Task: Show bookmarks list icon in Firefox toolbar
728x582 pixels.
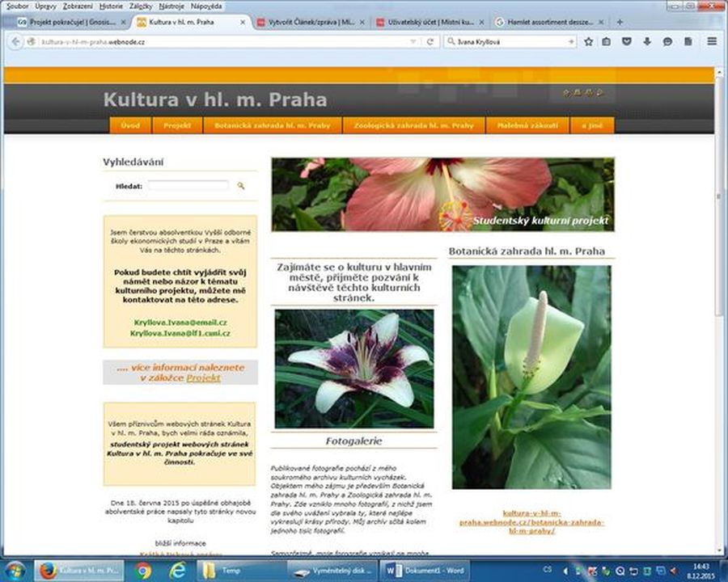Action: coord(607,42)
